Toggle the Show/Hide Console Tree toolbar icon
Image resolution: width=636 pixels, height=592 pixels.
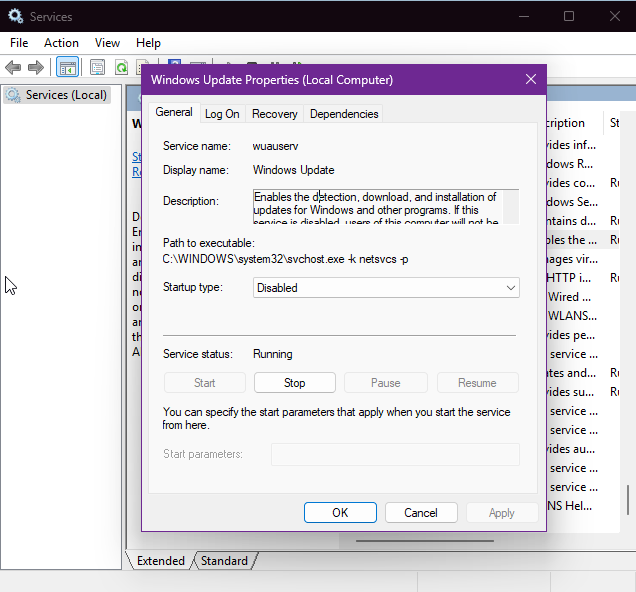67,67
